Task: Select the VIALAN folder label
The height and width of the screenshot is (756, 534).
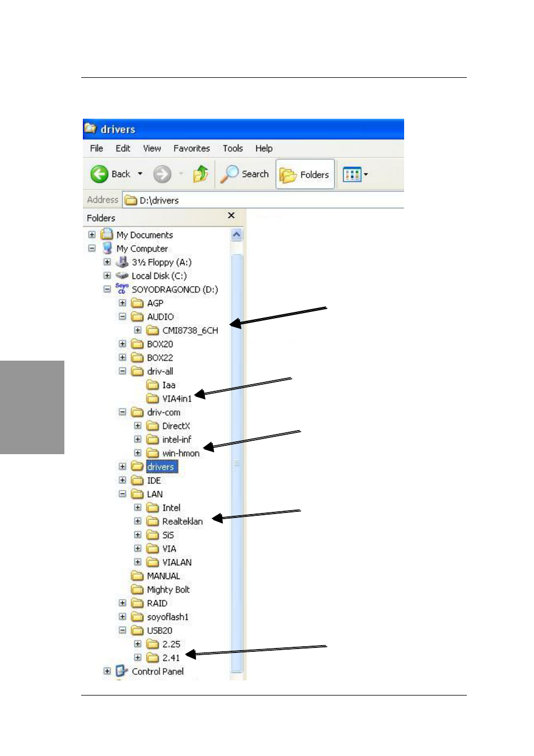Action: pos(176,562)
